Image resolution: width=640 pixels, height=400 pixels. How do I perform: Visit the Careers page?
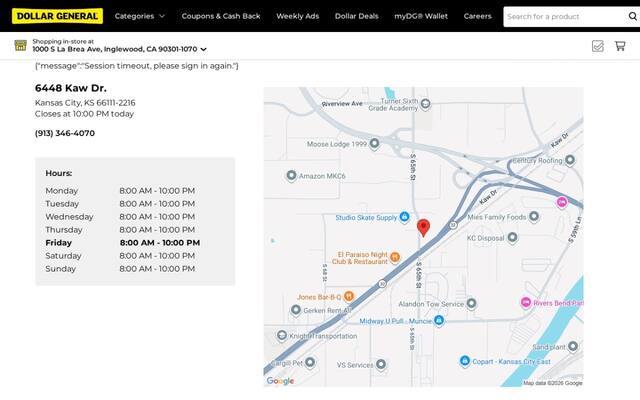tap(478, 16)
